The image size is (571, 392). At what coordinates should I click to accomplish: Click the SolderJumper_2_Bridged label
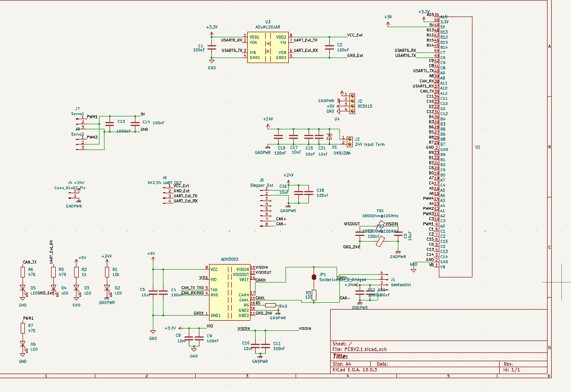click(342, 279)
